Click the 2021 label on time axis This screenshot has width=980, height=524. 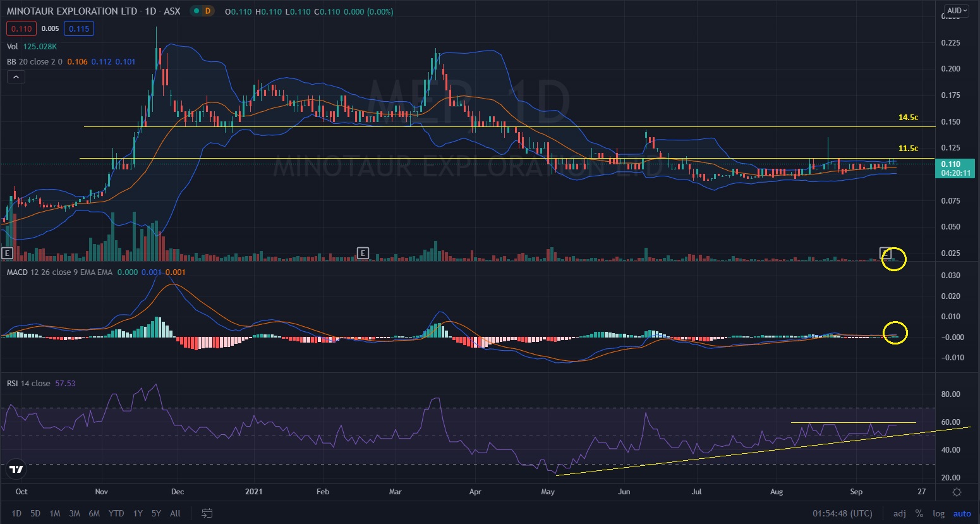click(x=253, y=492)
